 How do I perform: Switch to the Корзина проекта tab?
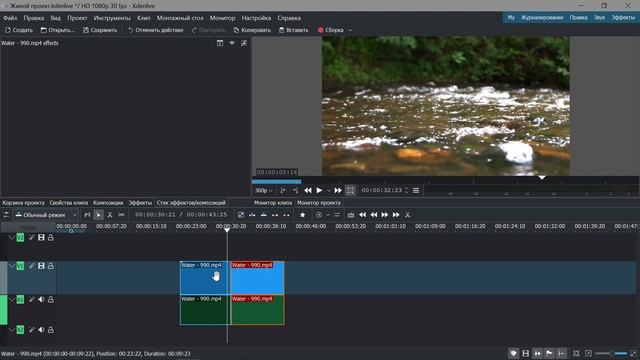23,202
